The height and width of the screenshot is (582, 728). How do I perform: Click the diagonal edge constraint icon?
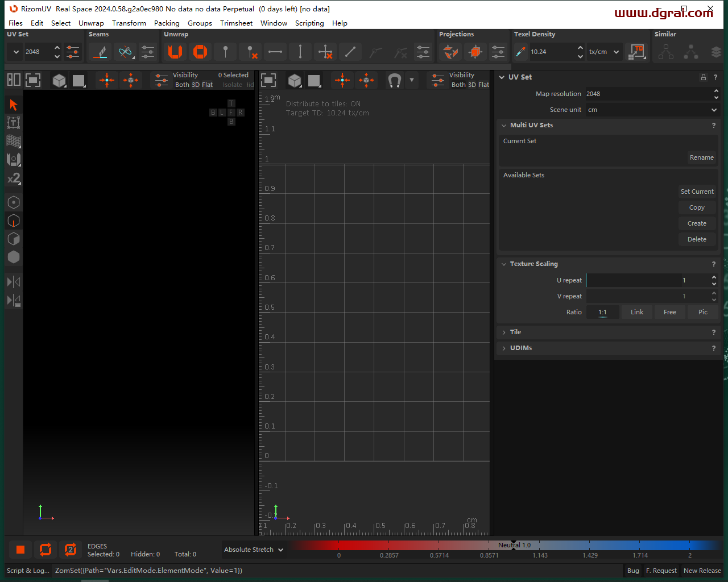point(350,52)
